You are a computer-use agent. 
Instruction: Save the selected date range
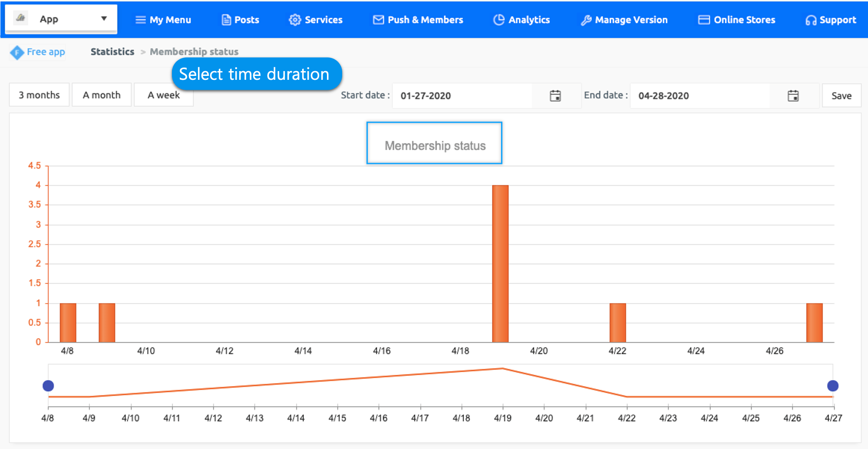(x=841, y=96)
